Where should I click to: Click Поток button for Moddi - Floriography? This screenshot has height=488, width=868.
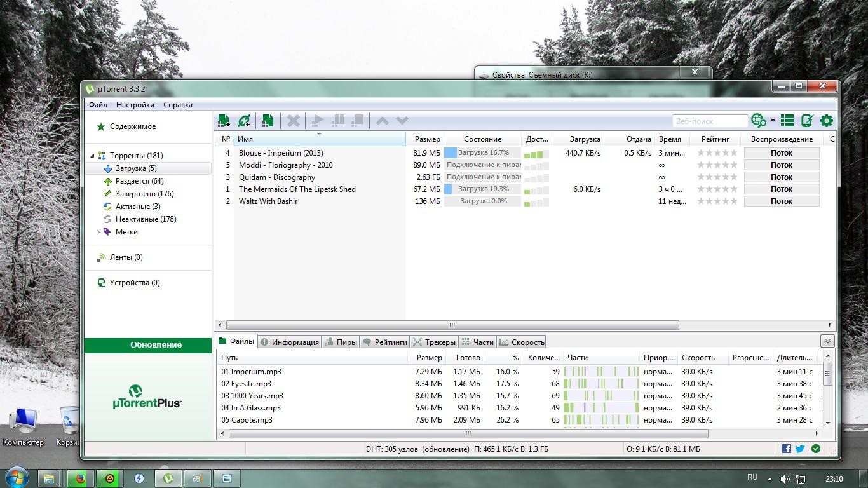click(782, 165)
